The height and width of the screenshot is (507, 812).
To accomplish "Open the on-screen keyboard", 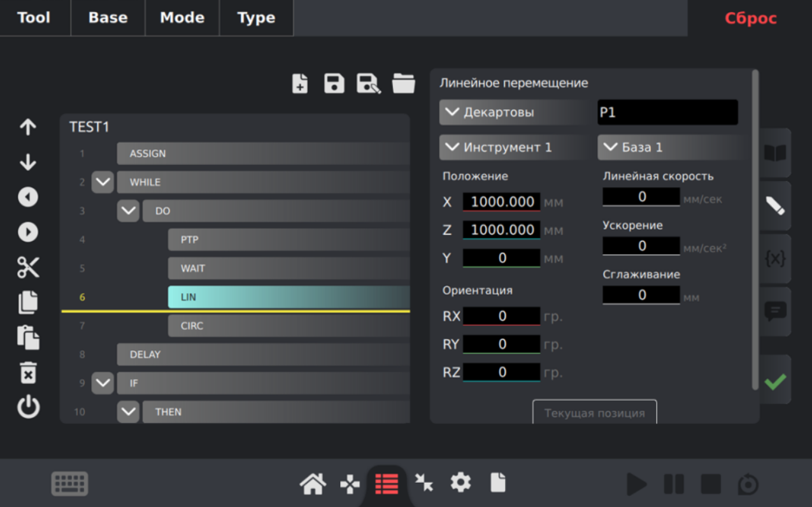I will click(x=69, y=484).
